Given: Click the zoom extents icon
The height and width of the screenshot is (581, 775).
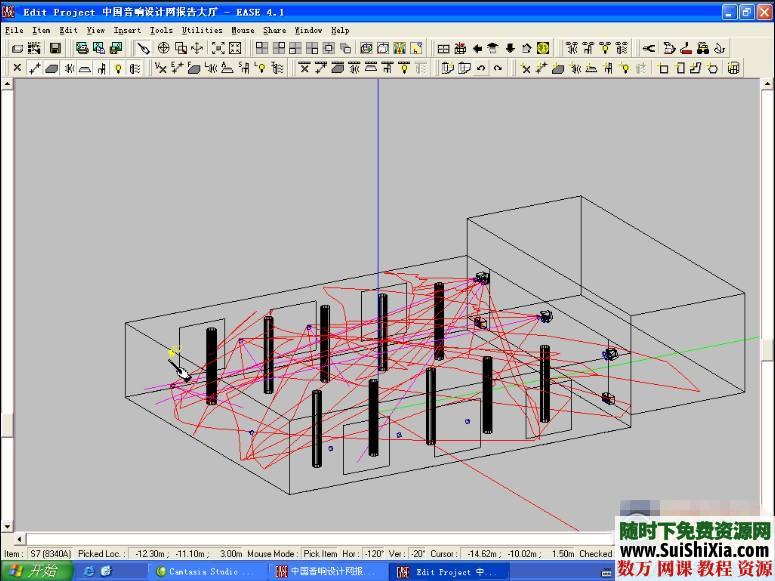Looking at the screenshot, I should pos(217,48).
